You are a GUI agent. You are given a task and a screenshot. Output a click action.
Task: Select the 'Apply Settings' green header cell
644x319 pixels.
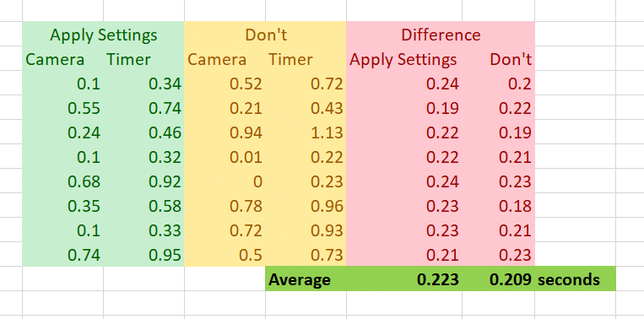103,35
